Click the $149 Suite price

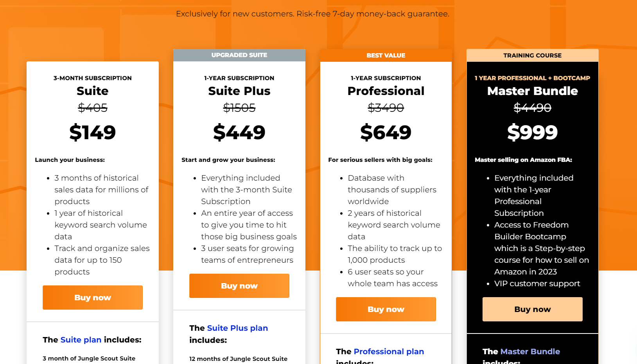tap(93, 132)
